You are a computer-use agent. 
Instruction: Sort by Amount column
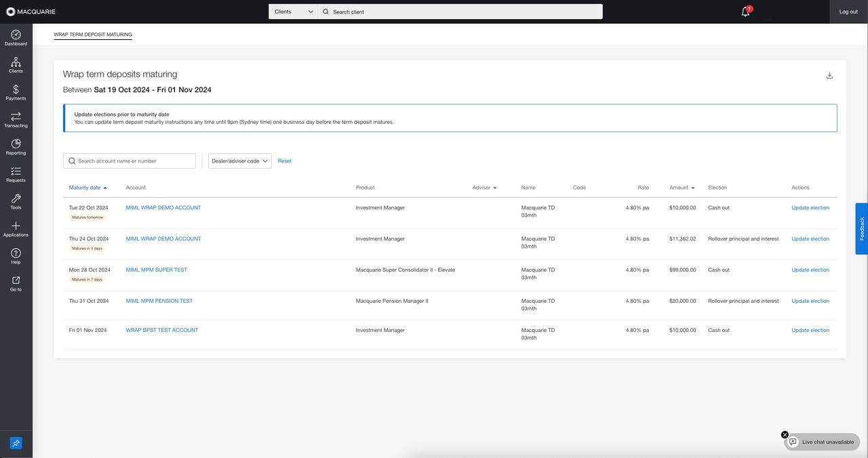[x=682, y=188]
